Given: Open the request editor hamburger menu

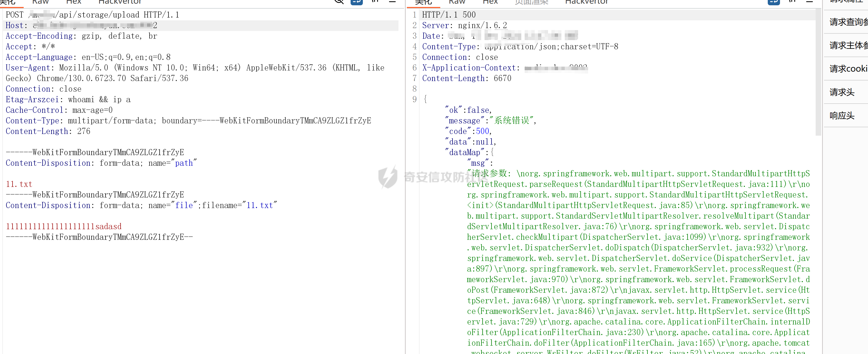Looking at the screenshot, I should coord(392,2).
